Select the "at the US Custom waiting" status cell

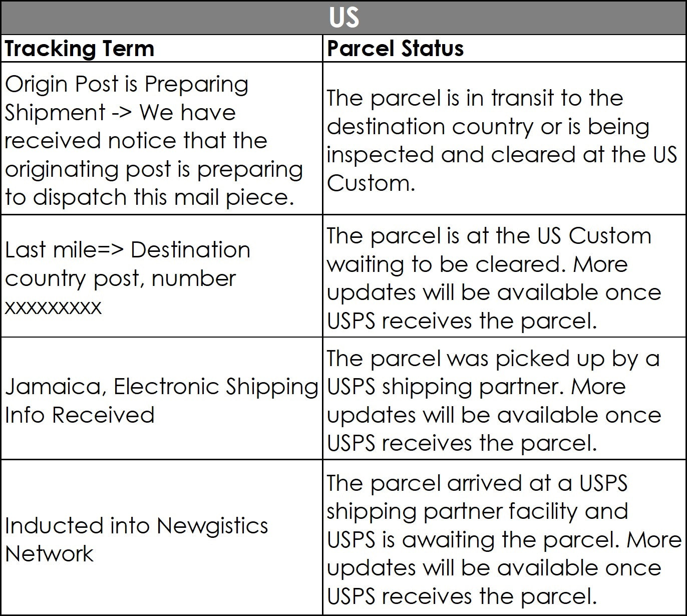(x=504, y=277)
